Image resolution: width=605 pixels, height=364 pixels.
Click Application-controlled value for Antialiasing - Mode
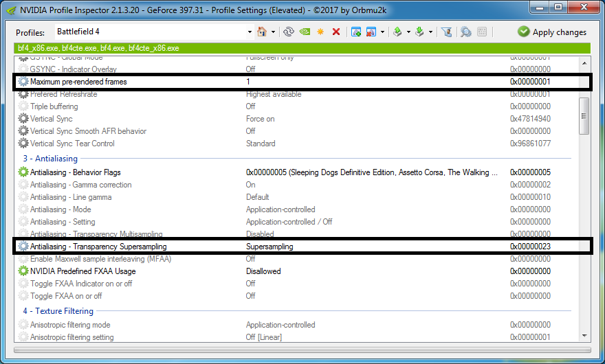click(x=280, y=209)
